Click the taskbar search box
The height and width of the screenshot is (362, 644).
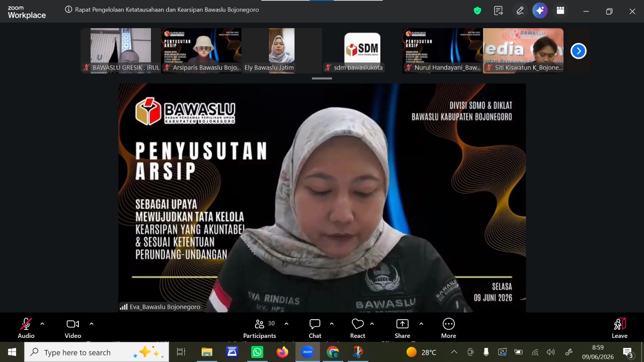point(97,352)
